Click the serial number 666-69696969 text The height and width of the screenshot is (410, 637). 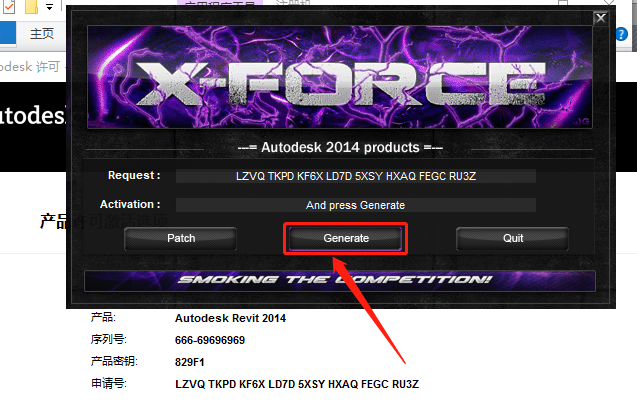coord(210,341)
